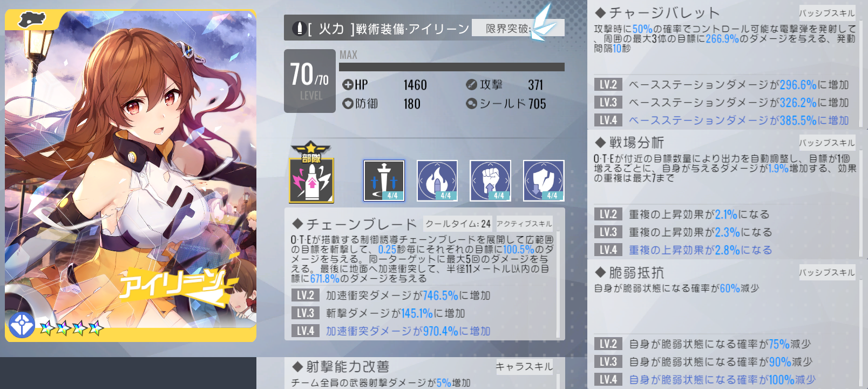This screenshot has height=389, width=868.
Task: Click the Aileen character card artwork
Action: [131, 176]
